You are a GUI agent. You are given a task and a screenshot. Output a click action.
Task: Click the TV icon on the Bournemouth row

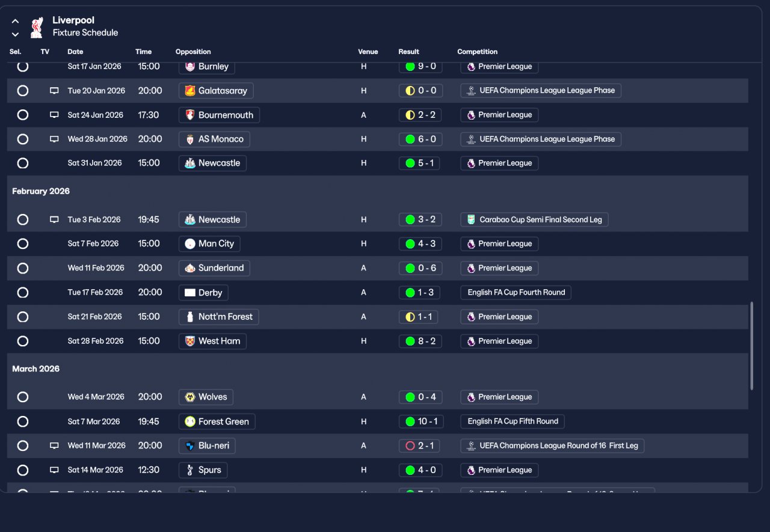pos(54,115)
